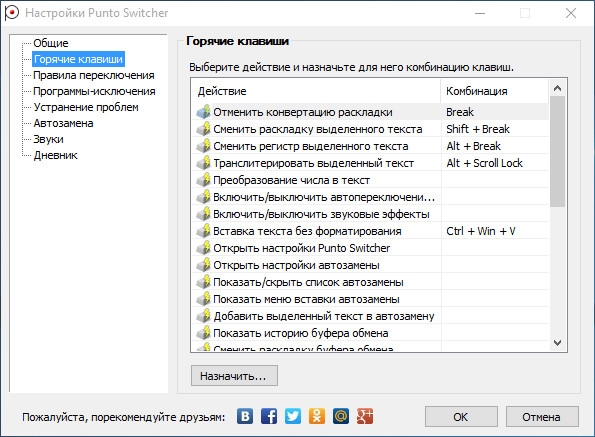Viewport: 595px width, 437px height.
Task: Open Правила переключения section
Action: [94, 75]
